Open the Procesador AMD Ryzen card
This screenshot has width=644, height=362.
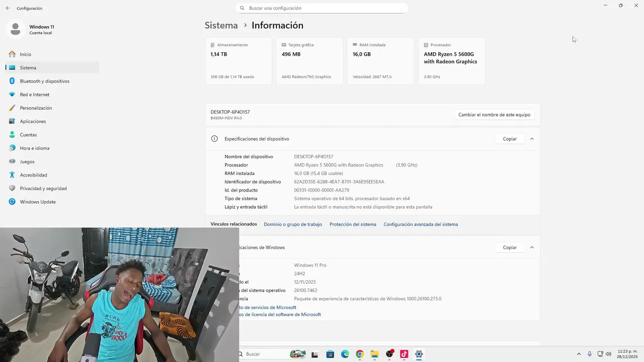coord(452,61)
